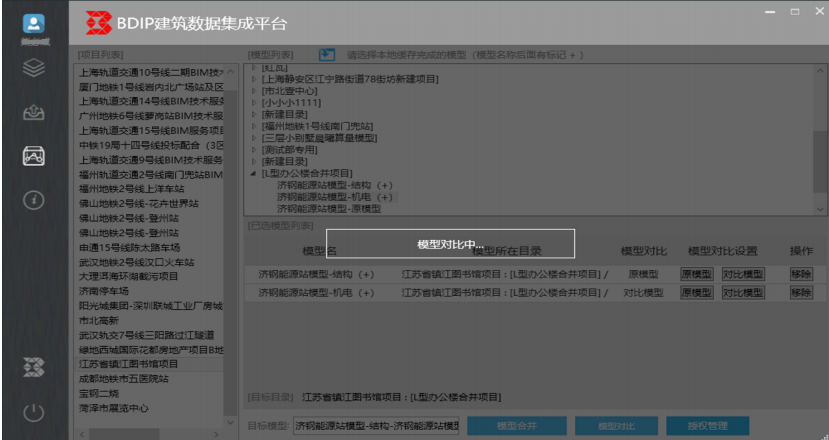
Task: Select project 福州轨道交通2号线南门兜站BIM
Action: click(x=149, y=175)
